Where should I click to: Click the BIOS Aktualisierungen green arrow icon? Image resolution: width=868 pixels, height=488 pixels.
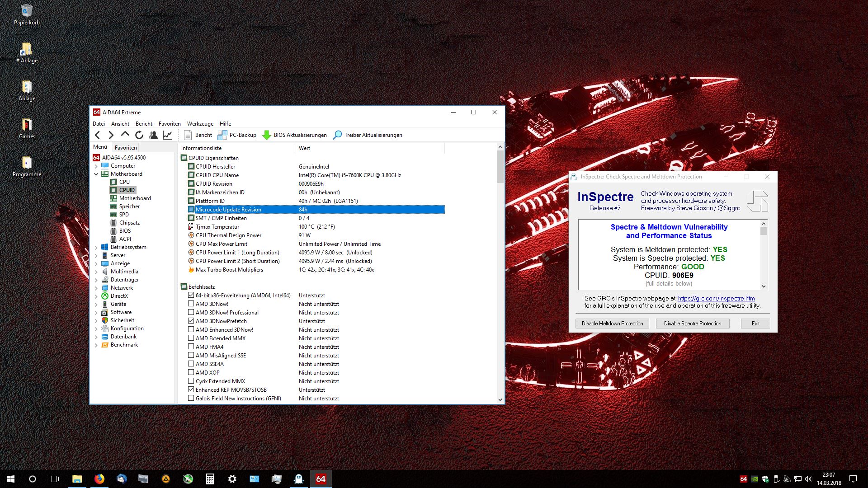click(267, 135)
